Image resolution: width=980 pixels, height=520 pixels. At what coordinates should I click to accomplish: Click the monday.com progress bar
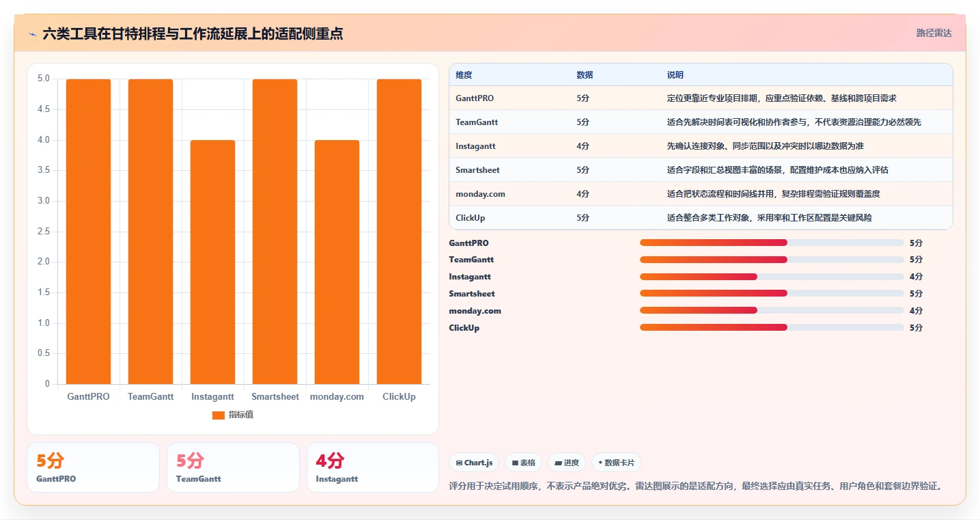coord(772,310)
